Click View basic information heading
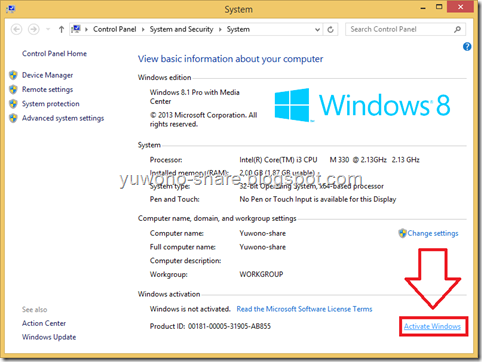 click(x=231, y=59)
